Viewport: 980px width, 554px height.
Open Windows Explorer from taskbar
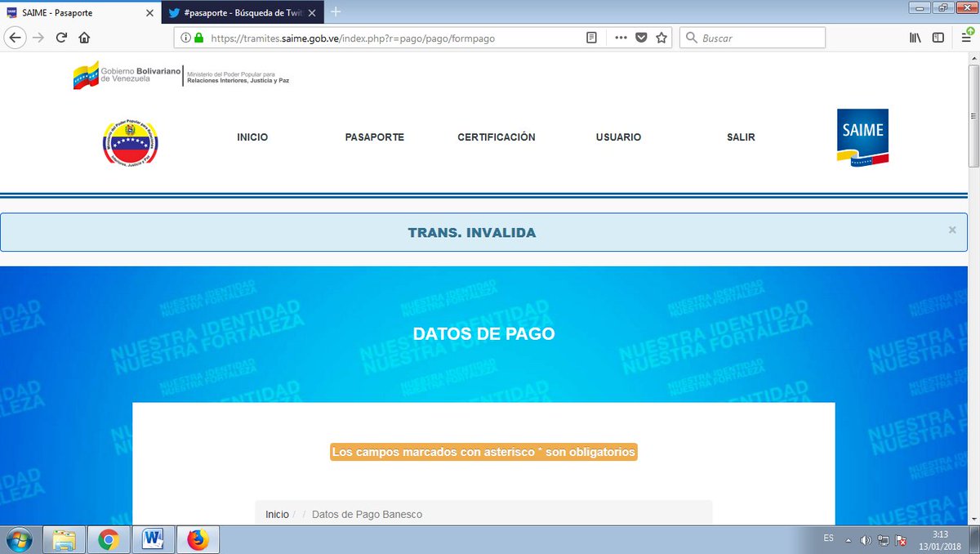(x=65, y=540)
